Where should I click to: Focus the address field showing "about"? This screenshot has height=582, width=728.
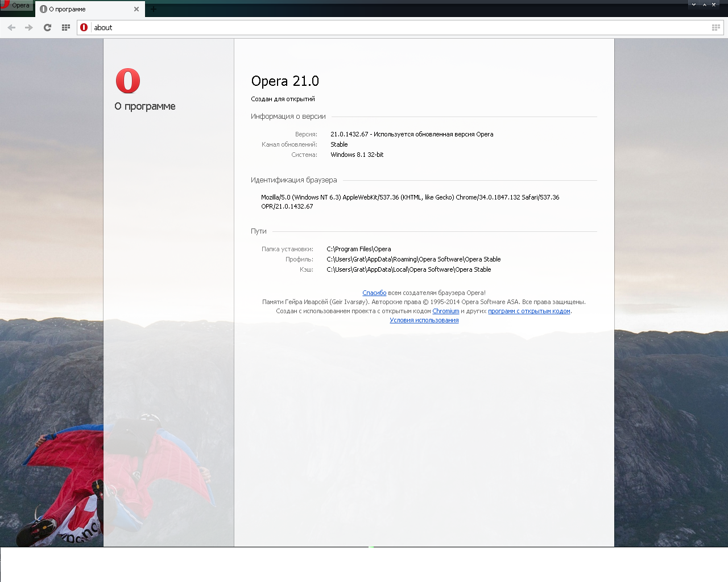pos(400,27)
